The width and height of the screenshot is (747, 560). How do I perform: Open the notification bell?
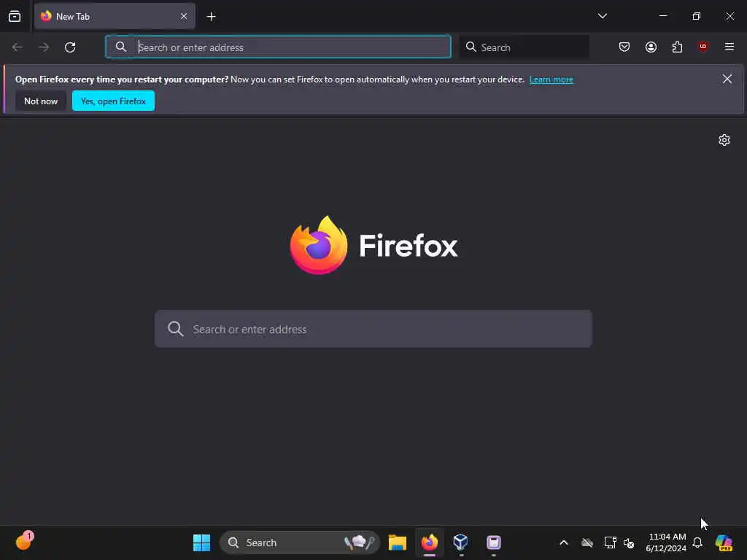pos(697,542)
